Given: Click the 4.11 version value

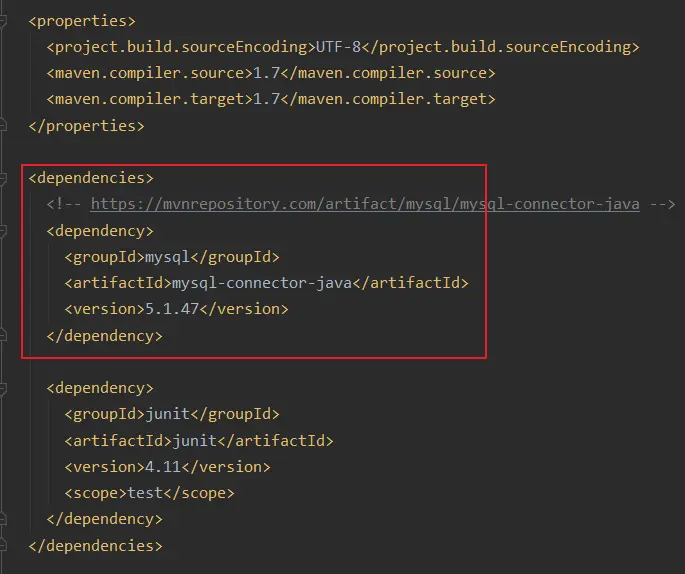Looking at the screenshot, I should pos(163,467).
